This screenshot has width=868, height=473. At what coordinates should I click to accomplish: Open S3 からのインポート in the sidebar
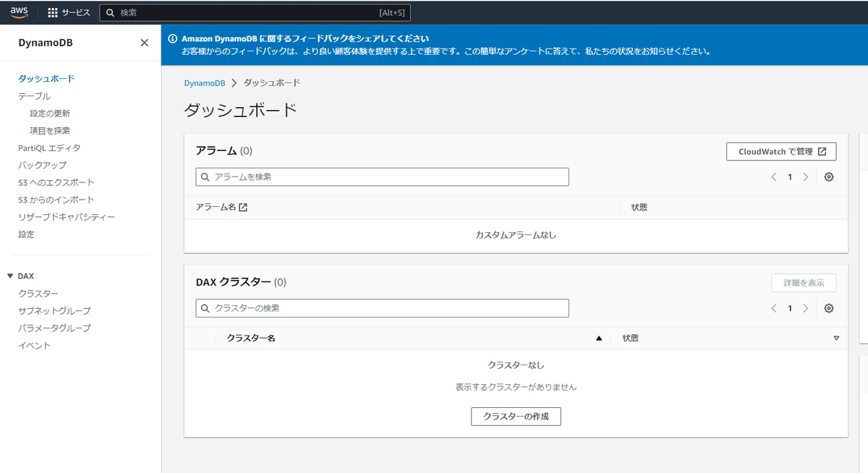coord(56,200)
